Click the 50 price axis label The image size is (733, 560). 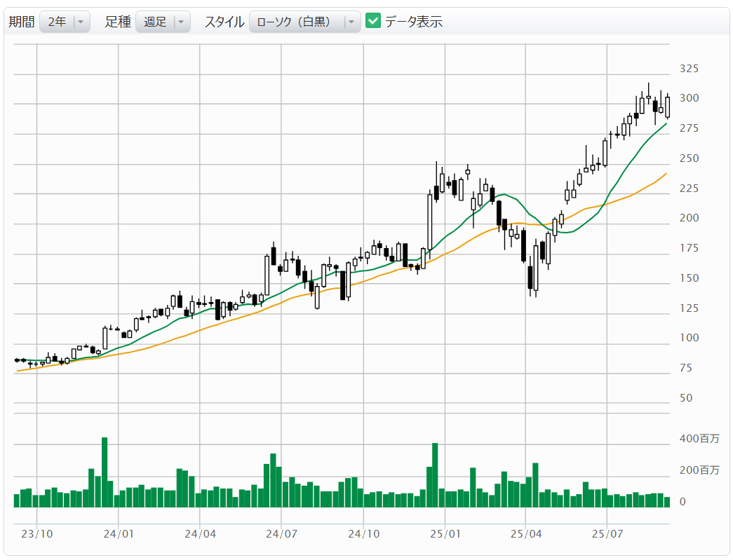[686, 398]
